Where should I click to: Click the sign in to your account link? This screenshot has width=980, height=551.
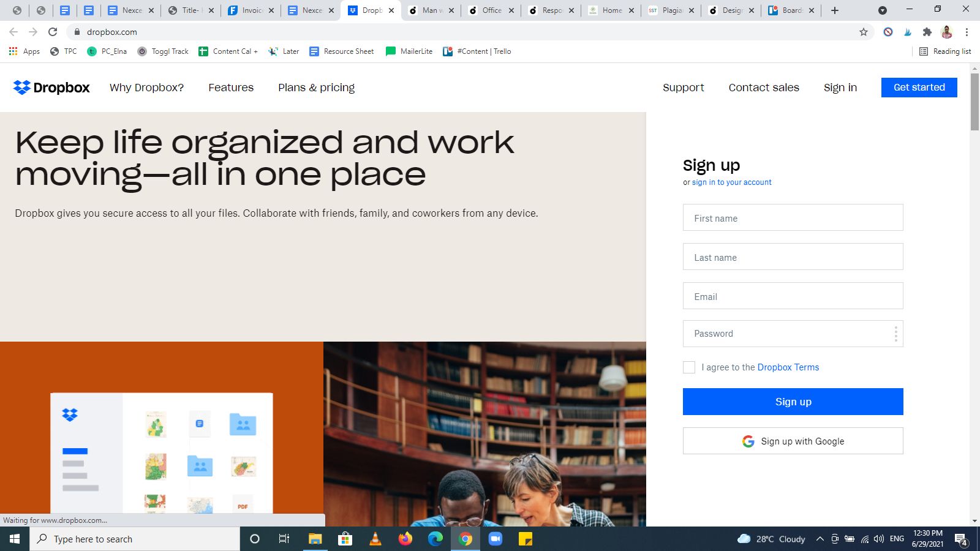731,182
